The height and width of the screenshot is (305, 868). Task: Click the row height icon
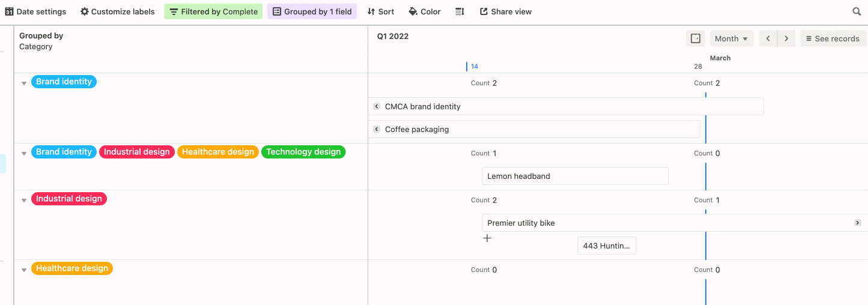pos(460,11)
